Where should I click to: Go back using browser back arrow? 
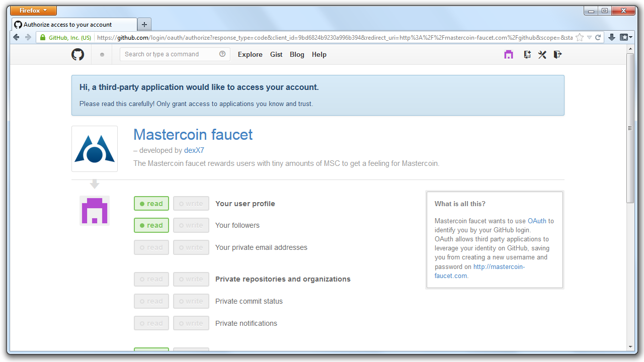tap(16, 37)
